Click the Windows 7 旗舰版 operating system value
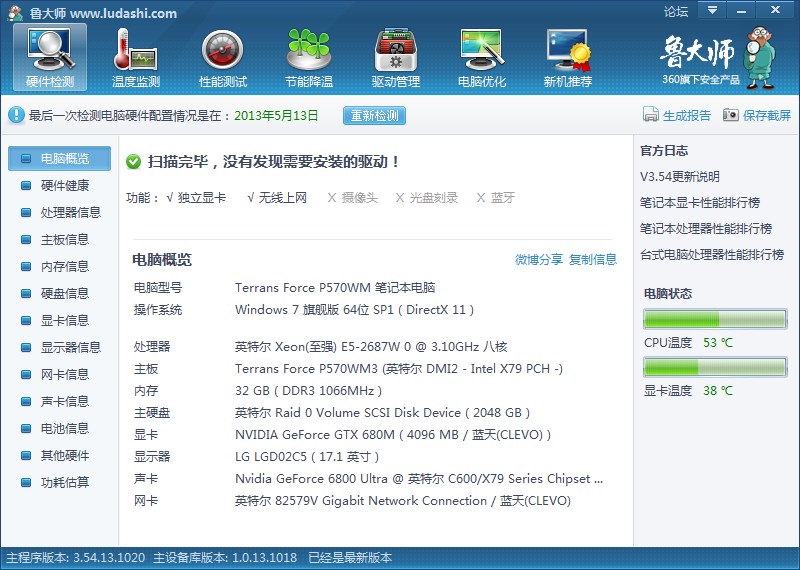Screen dimensions: 800x570 click(x=355, y=310)
